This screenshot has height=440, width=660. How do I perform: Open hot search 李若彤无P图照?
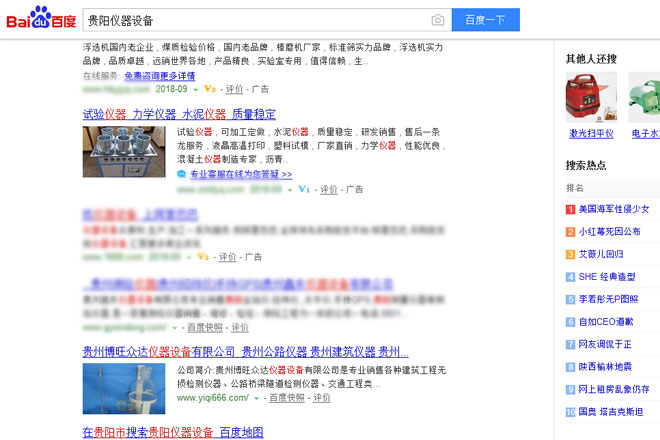tap(608, 299)
